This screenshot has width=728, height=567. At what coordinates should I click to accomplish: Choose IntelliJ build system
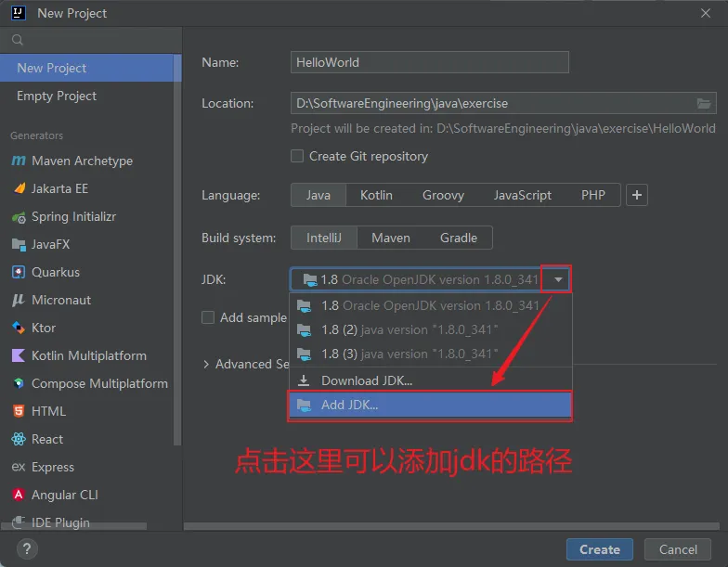point(323,238)
